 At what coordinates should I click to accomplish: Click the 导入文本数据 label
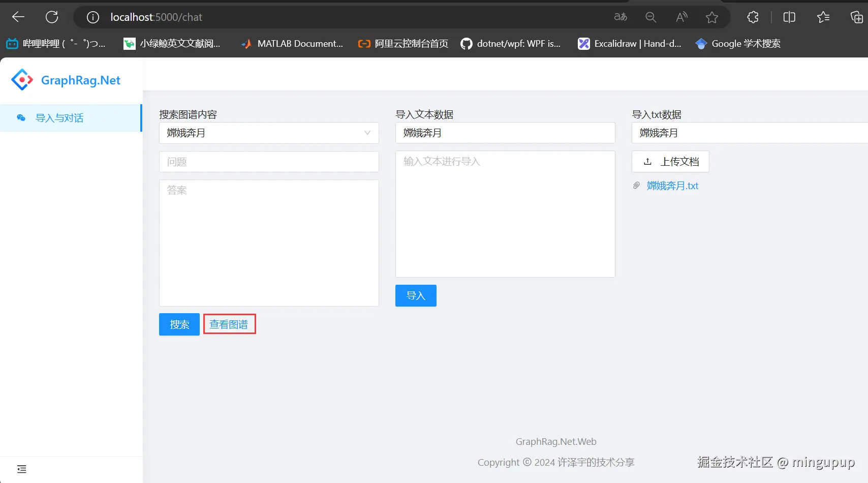424,114
